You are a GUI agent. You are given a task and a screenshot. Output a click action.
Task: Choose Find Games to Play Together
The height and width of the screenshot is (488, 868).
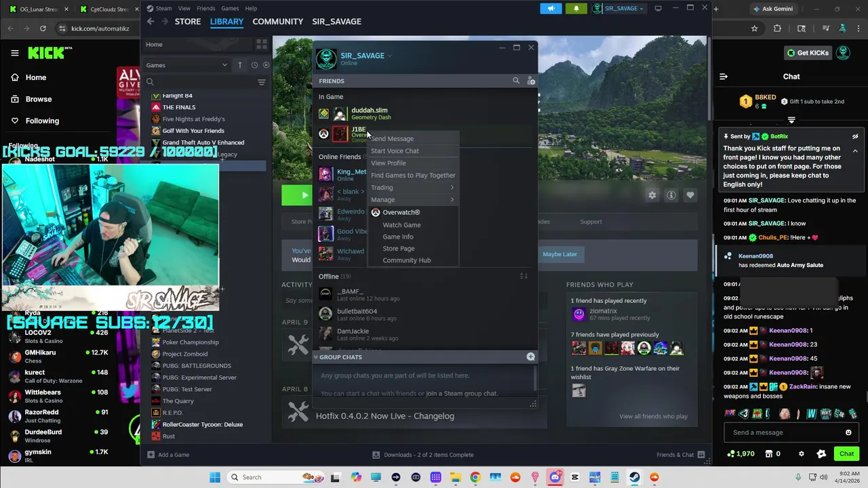[x=413, y=175]
